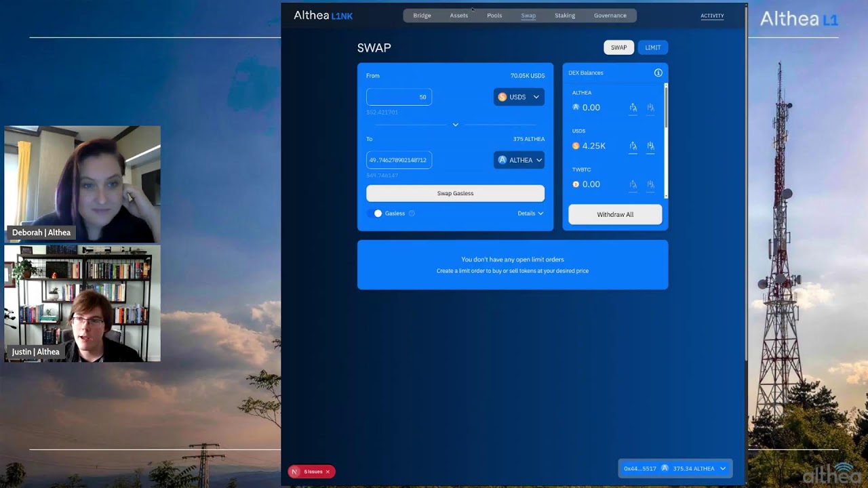This screenshot has width=868, height=488.
Task: Click the 375.34 ALTHEA wallet balance text
Action: (x=694, y=468)
